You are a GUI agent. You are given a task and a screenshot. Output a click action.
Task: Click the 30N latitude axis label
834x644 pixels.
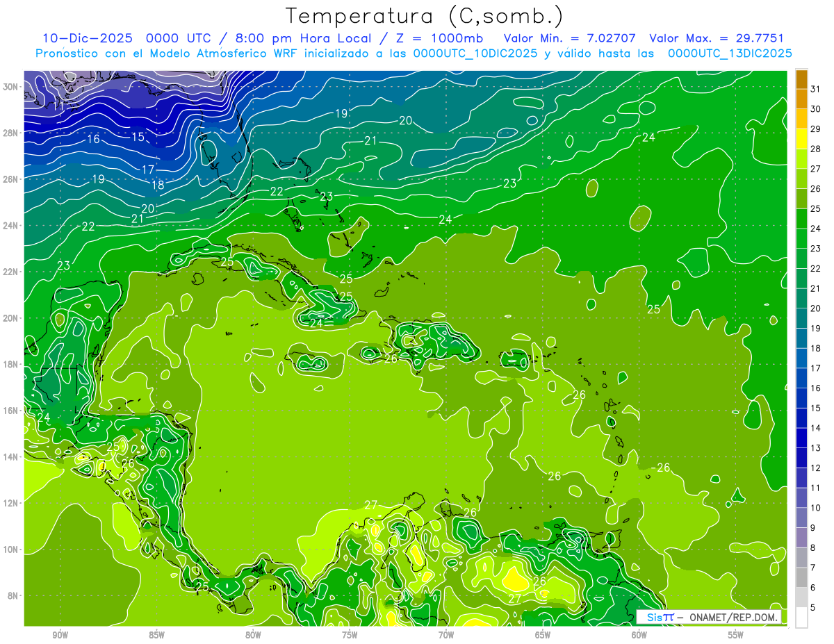[x=10, y=87]
